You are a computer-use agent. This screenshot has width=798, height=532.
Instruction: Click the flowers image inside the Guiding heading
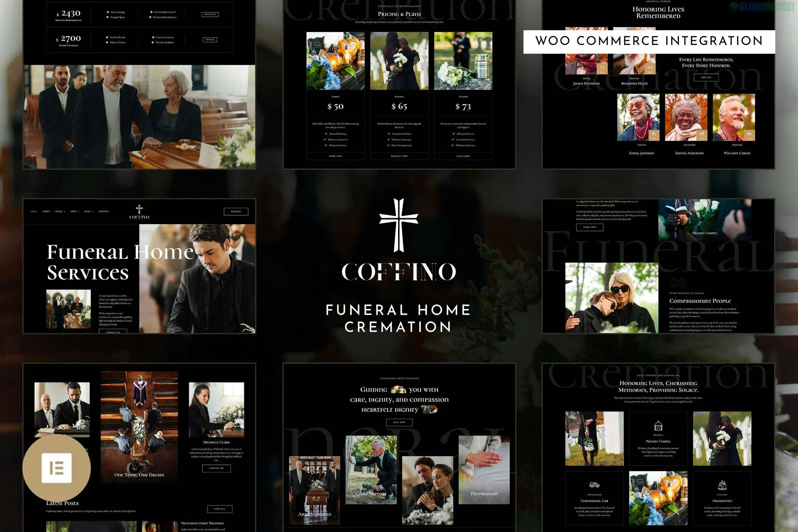click(398, 390)
